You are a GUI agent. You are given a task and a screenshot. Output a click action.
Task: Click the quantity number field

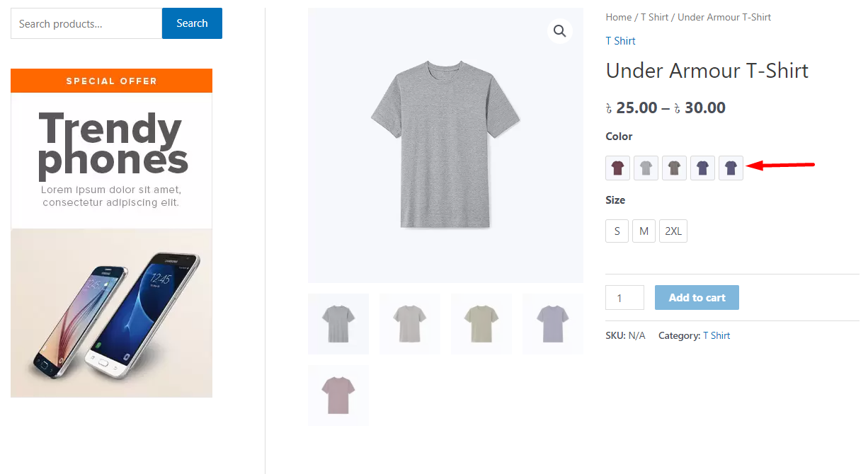[624, 298]
